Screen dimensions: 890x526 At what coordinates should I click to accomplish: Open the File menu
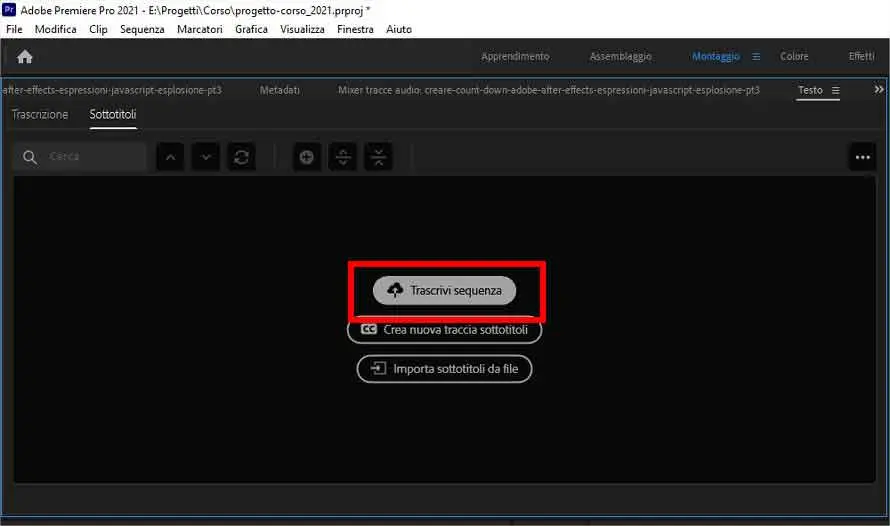tap(14, 29)
